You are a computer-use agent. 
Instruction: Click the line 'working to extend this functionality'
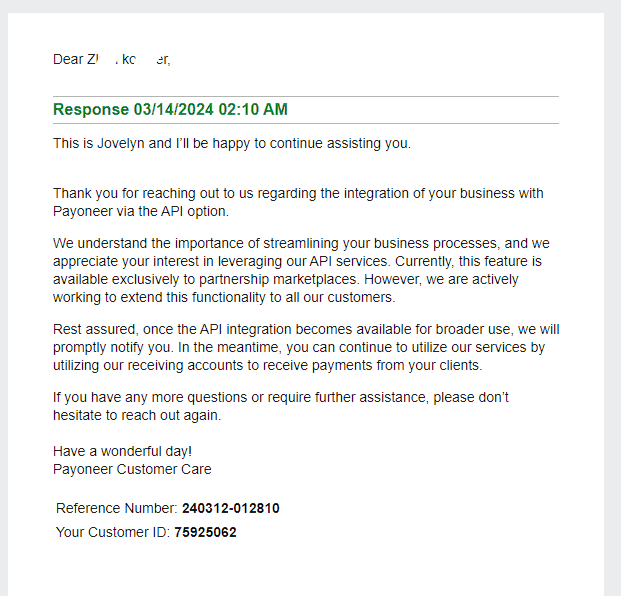pos(224,297)
